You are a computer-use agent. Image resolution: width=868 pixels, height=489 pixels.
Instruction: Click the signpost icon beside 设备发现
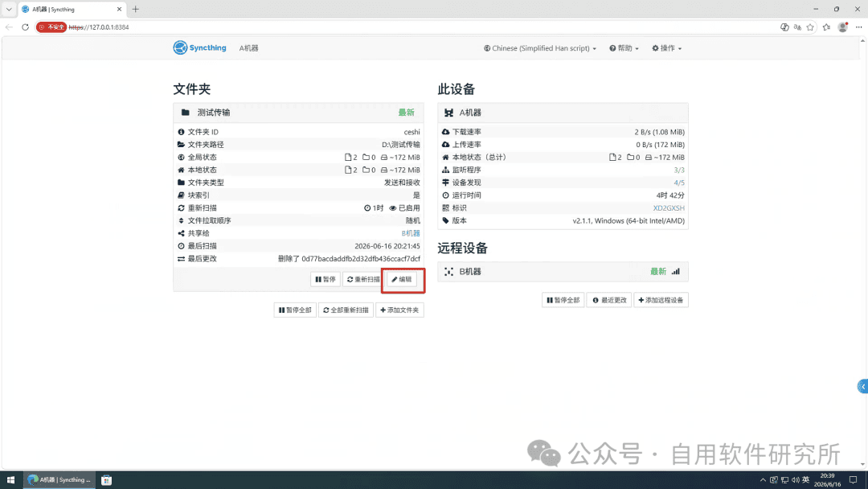445,183
